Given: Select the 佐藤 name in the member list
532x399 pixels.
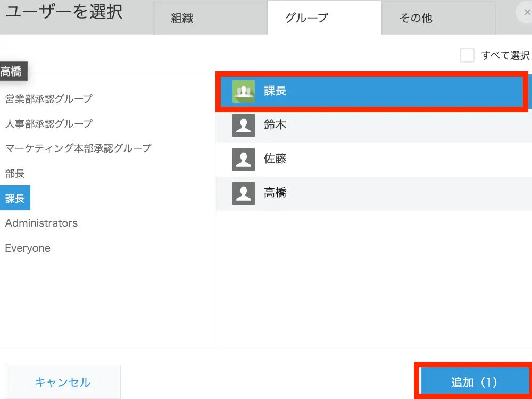Looking at the screenshot, I should pos(275,160).
